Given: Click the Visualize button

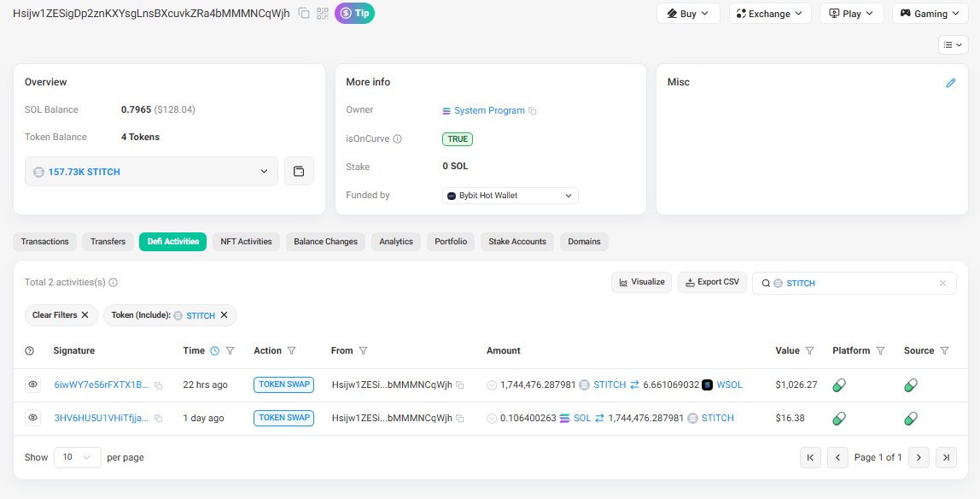Looking at the screenshot, I should (641, 283).
